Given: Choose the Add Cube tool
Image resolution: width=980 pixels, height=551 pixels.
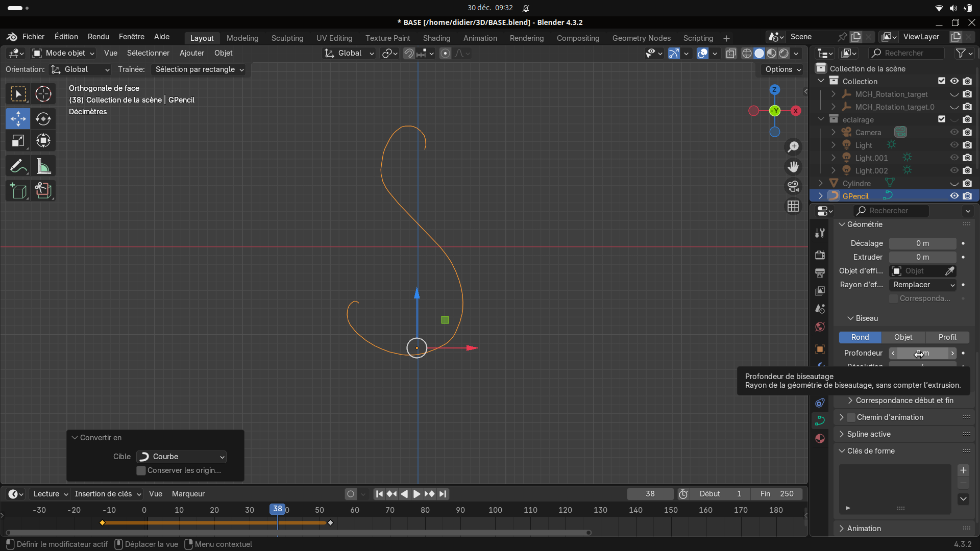Looking at the screenshot, I should 18,191.
